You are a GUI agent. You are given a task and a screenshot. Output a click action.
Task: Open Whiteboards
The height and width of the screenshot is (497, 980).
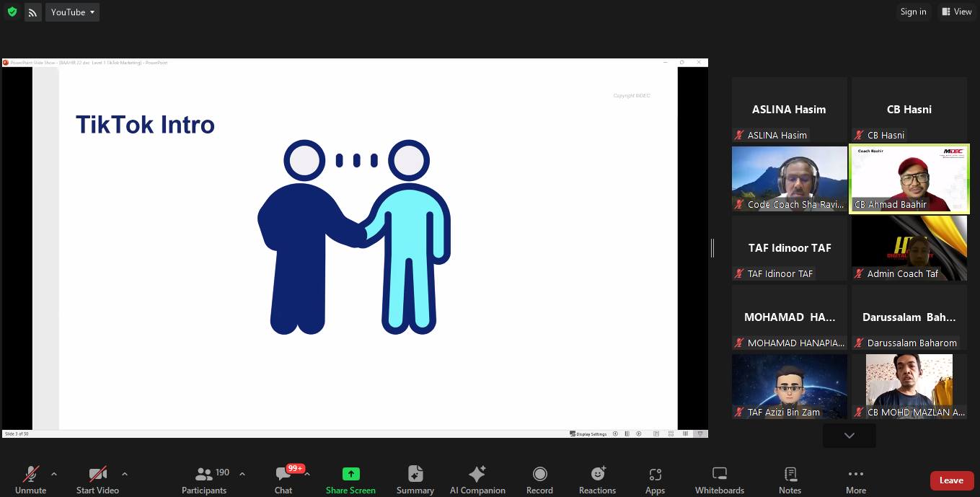pos(720,480)
